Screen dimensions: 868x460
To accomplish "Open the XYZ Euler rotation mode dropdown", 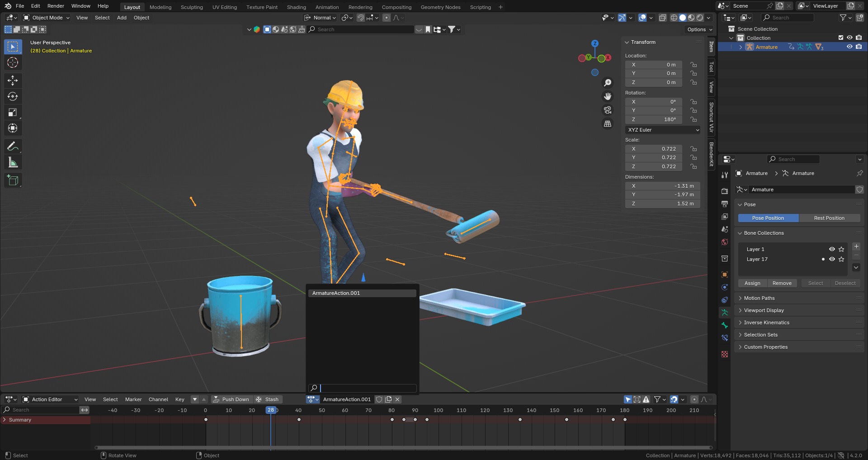I will [663, 130].
